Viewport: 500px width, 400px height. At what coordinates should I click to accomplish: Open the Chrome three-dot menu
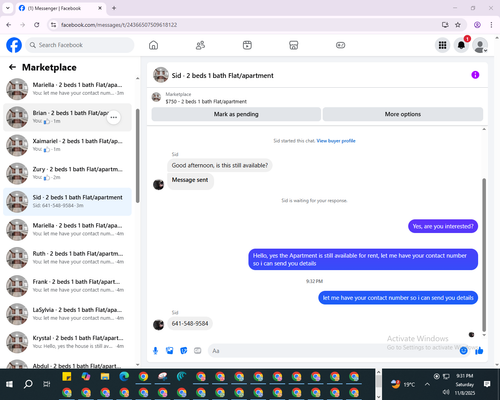coord(491,25)
